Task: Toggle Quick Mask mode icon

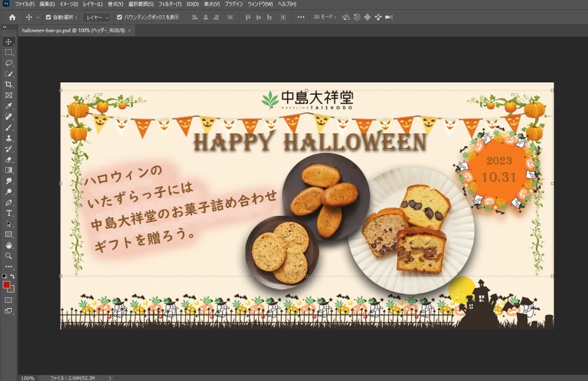Action: [x=9, y=300]
